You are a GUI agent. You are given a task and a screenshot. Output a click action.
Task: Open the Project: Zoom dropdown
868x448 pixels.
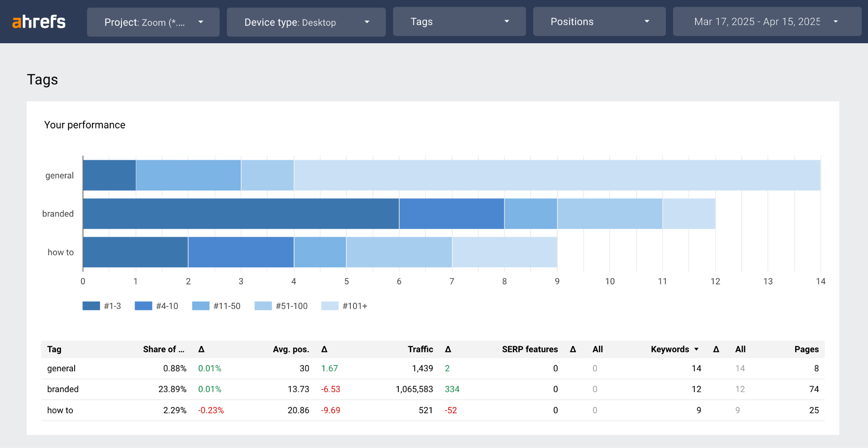153,22
